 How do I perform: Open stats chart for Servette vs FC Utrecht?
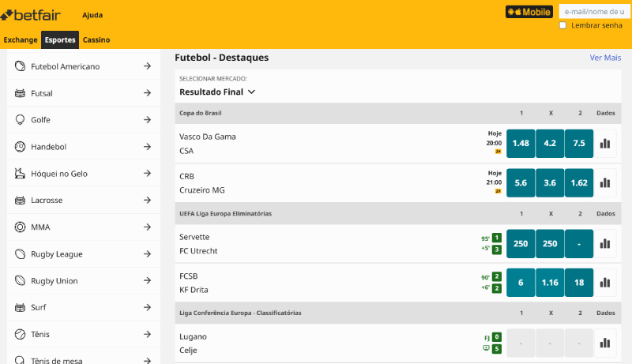(605, 244)
